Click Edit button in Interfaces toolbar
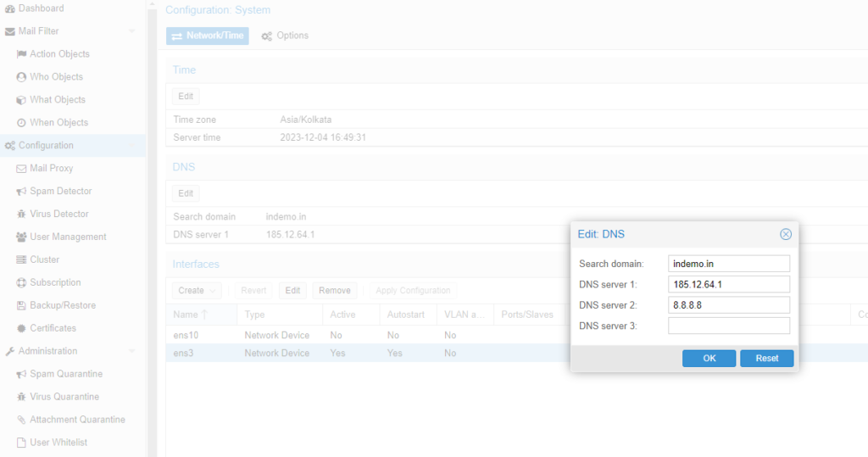868x457 pixels. click(292, 290)
